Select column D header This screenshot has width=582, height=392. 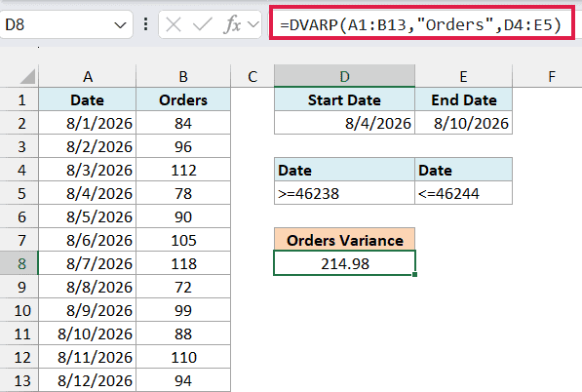[344, 76]
